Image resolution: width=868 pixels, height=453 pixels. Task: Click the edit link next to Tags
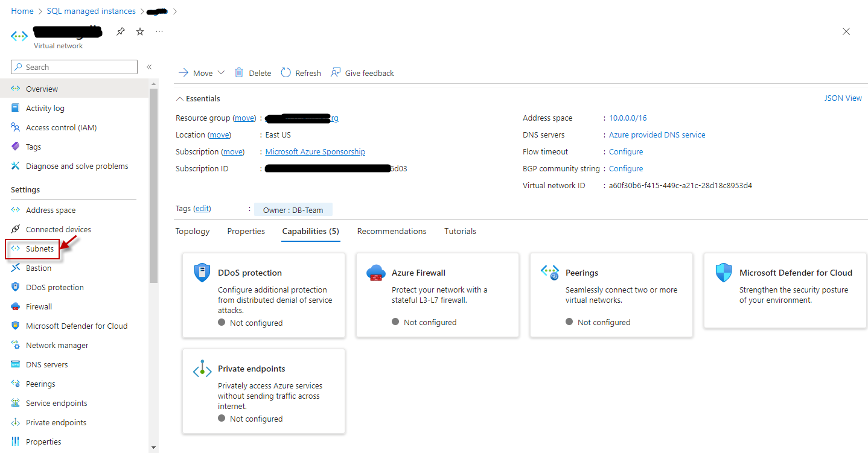pos(202,209)
